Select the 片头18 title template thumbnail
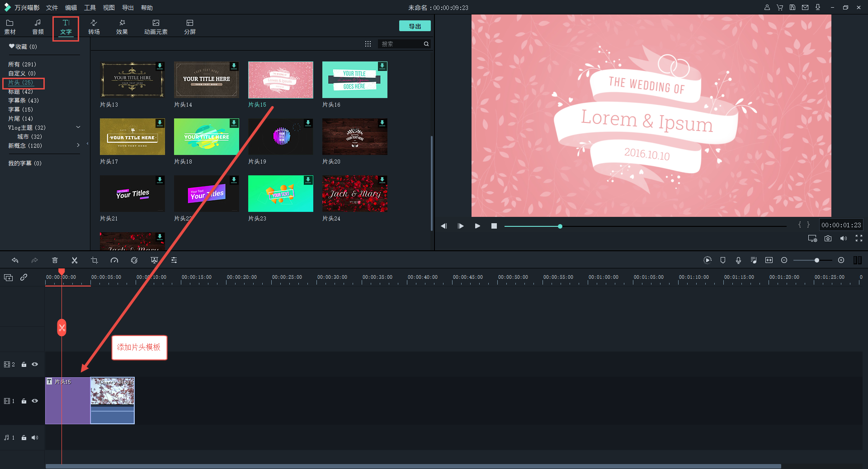The width and height of the screenshot is (868, 469). pyautogui.click(x=206, y=137)
